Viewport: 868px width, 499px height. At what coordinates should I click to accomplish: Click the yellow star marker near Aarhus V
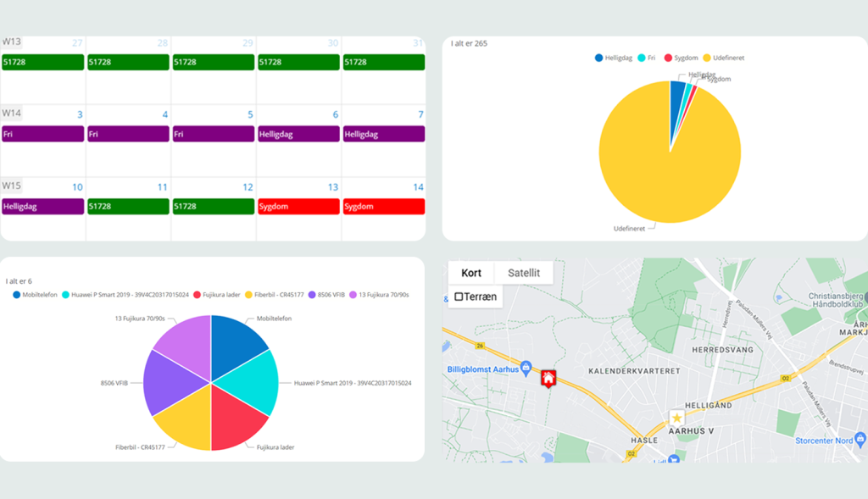coord(676,418)
